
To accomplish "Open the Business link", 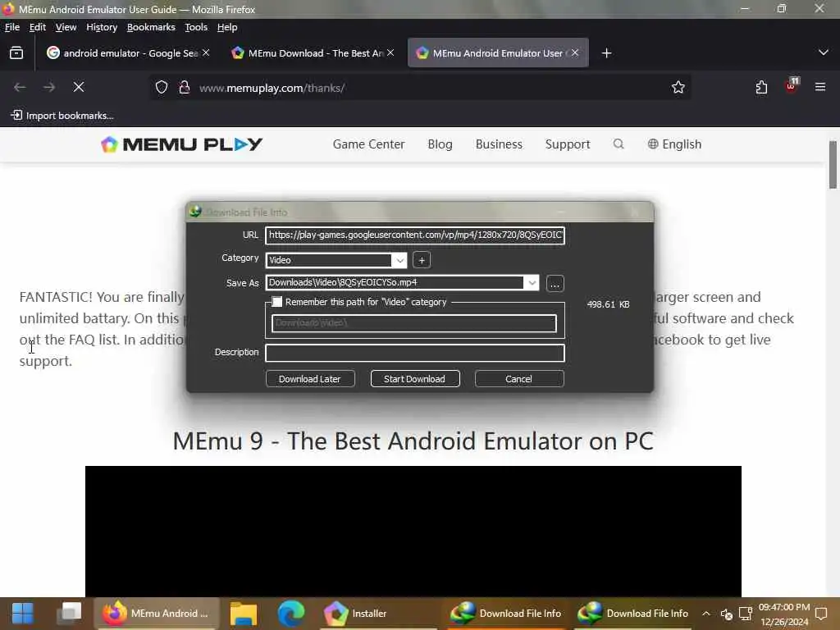I will (499, 144).
